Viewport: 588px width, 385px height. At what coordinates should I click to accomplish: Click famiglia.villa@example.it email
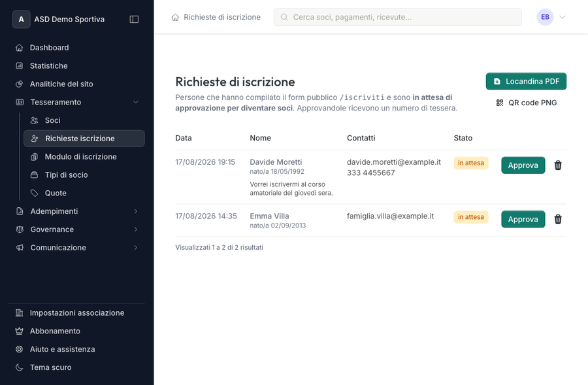(391, 216)
